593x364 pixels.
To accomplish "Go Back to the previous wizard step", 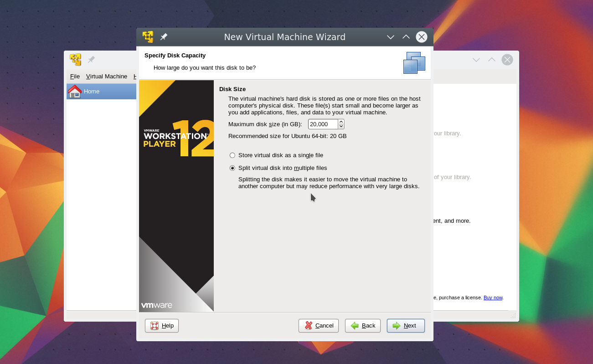I will (363, 326).
